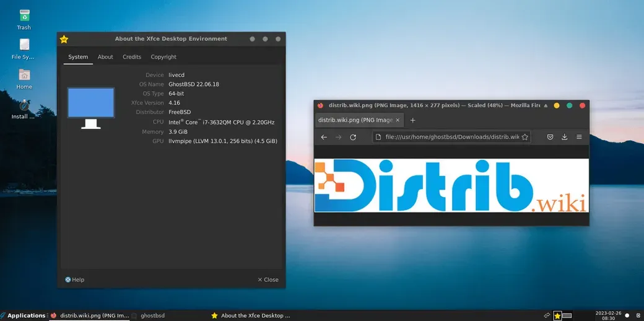Open the Applications menu in the panel

point(23,315)
